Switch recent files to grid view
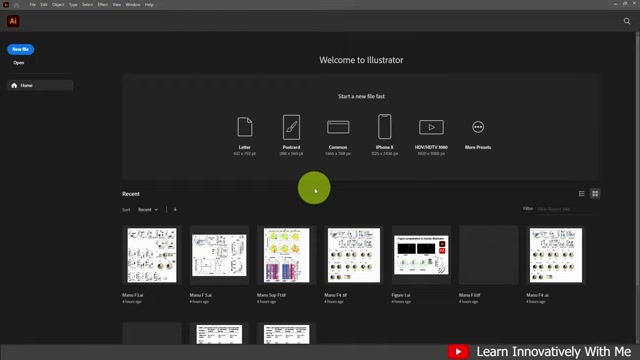The image size is (640, 360). [x=595, y=193]
